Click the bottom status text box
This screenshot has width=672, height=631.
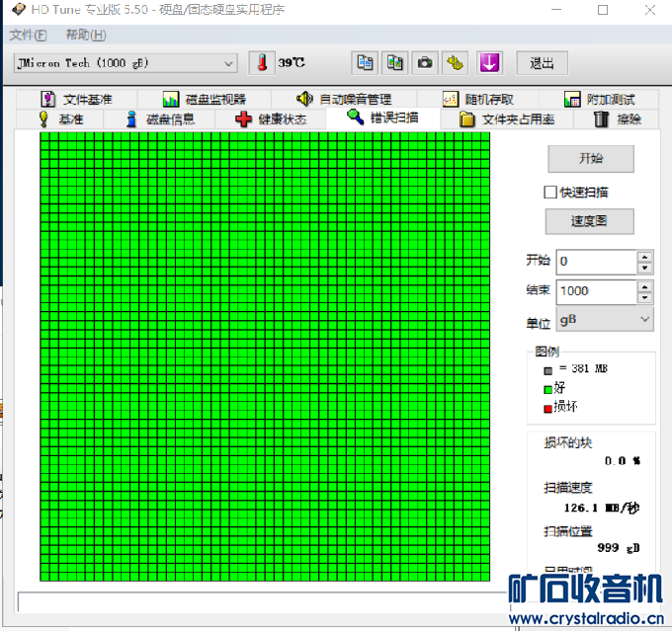(262, 602)
